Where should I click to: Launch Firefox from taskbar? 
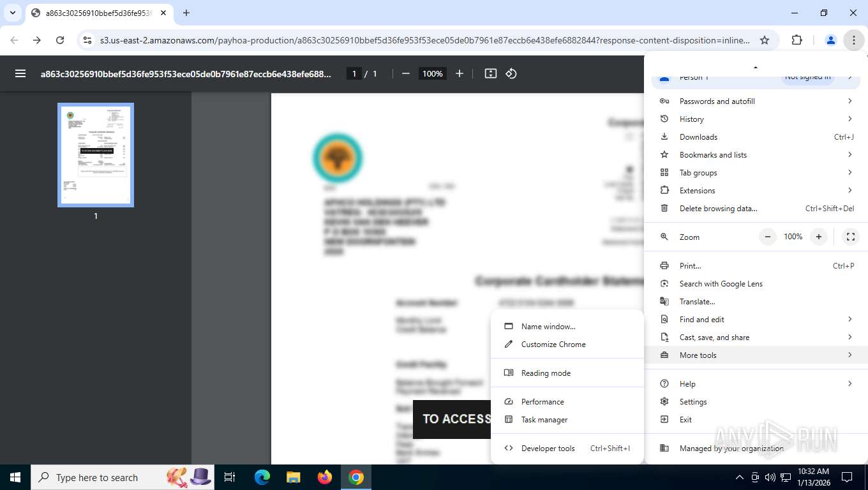coord(325,477)
